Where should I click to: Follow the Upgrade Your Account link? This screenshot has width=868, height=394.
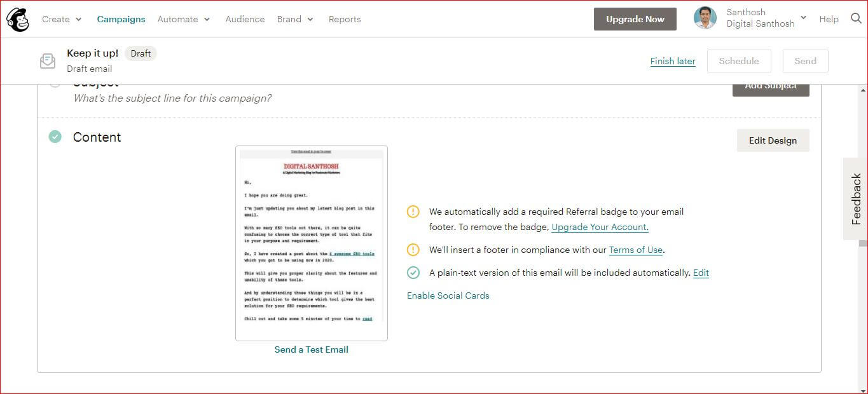pos(600,227)
